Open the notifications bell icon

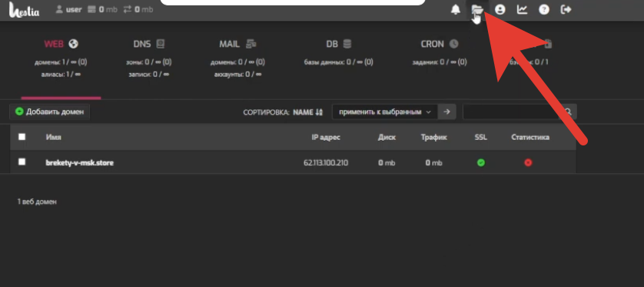(x=456, y=9)
